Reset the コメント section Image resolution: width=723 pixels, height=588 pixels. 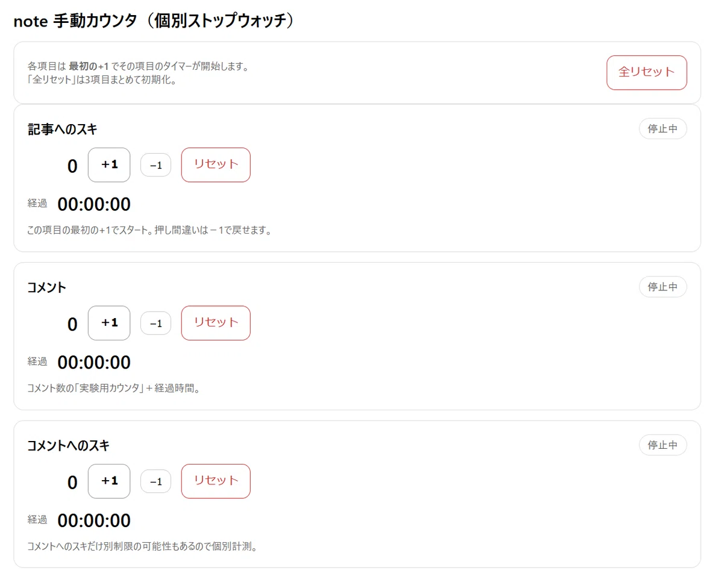pos(216,323)
